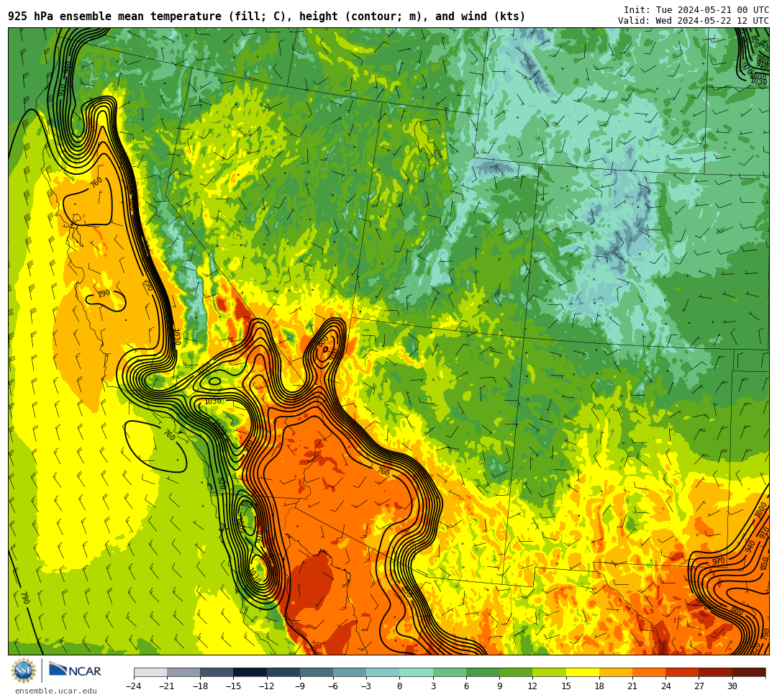Pick the colorbar swatch between −3 and 0
Viewport: 777px width, 700px height.
tap(383, 672)
